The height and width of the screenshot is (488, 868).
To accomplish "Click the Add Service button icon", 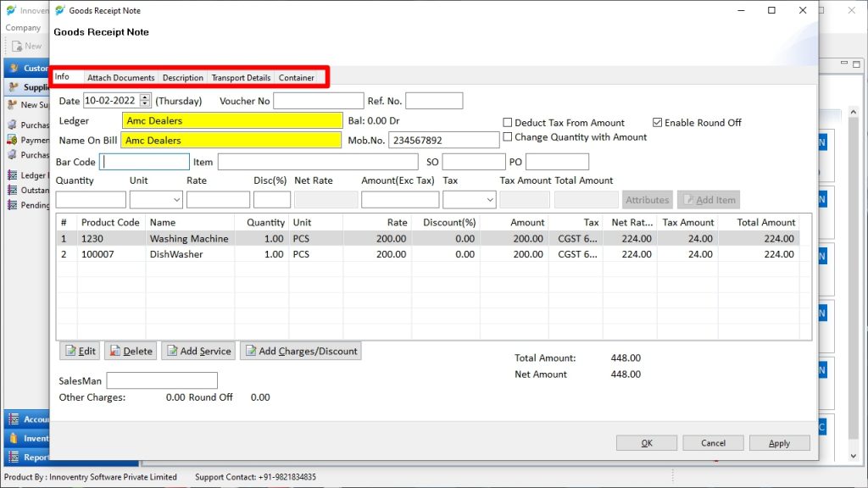I will pos(172,351).
